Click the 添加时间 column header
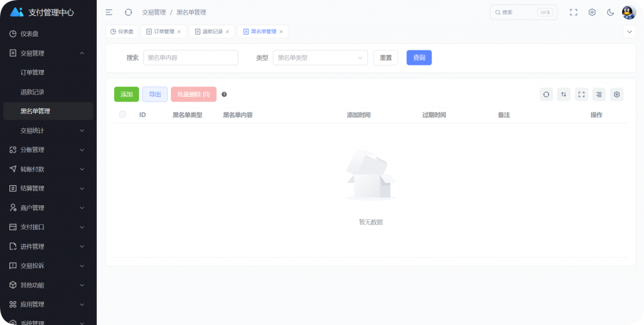 pos(358,115)
